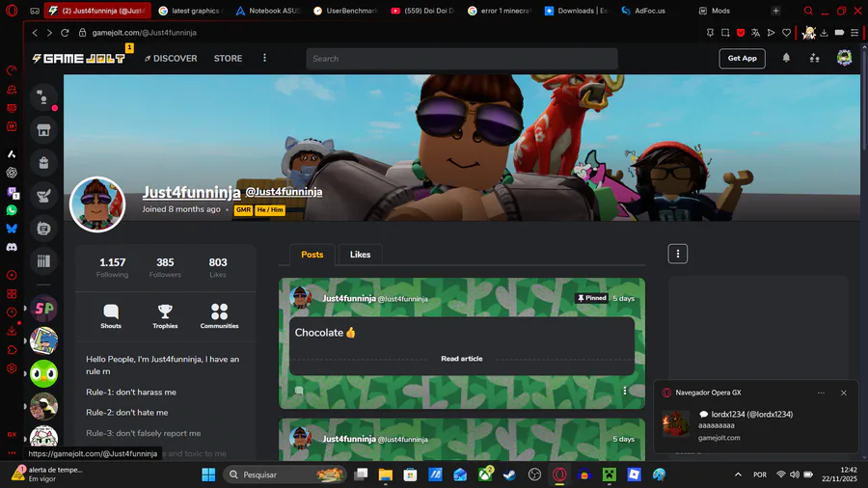Open Shouts section on profile
Screen dimensions: 868x488
pyautogui.click(x=111, y=316)
